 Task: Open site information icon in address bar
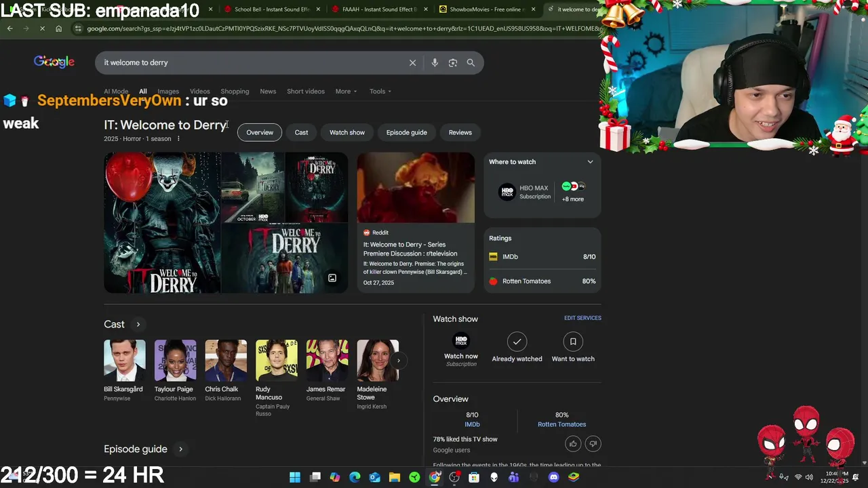79,28
